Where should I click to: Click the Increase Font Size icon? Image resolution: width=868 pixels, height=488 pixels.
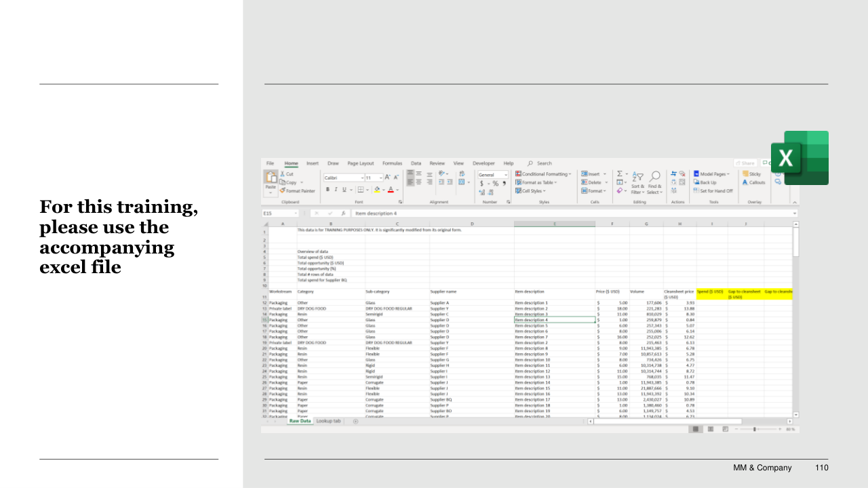click(388, 178)
